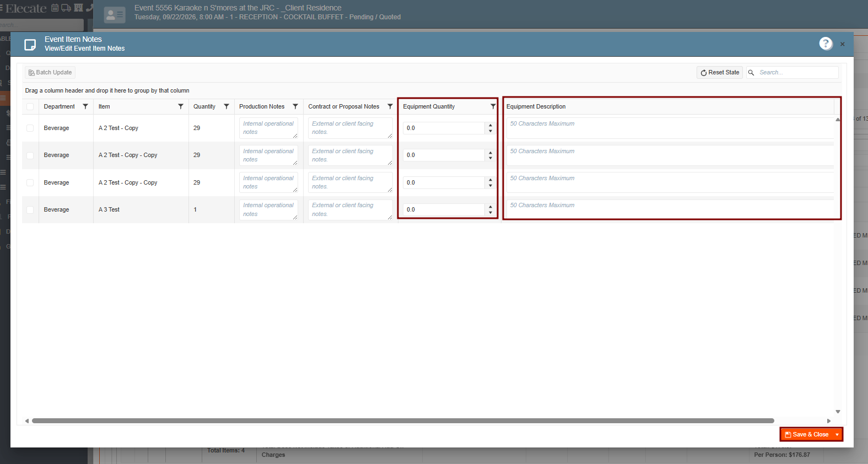
Task: Edit Equipment Description for A 2 Test - Copy
Action: click(x=670, y=128)
